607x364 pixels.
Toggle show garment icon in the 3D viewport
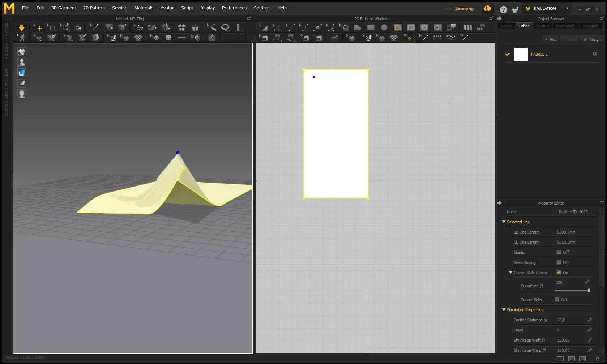[22, 52]
